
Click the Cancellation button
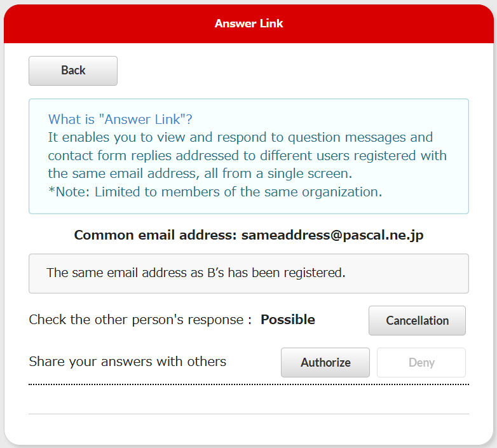417,320
